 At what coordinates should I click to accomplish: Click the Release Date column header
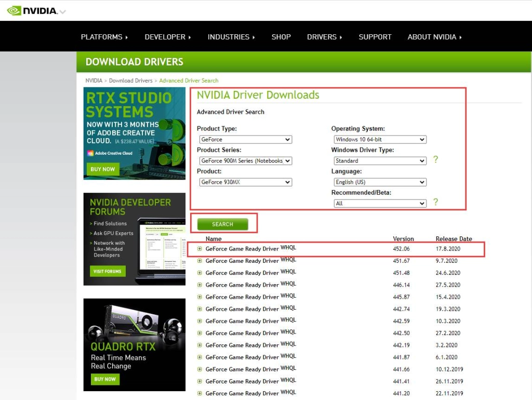click(454, 239)
